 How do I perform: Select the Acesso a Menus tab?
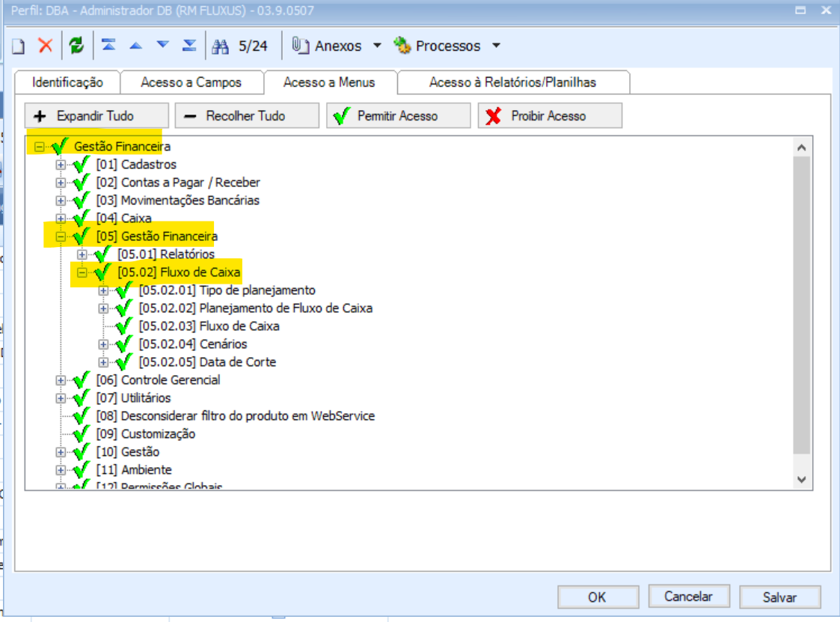[329, 82]
